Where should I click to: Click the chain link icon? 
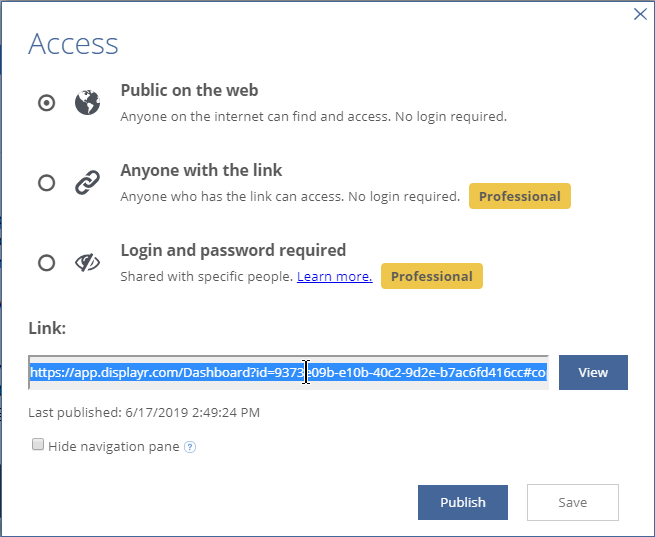[x=87, y=183]
